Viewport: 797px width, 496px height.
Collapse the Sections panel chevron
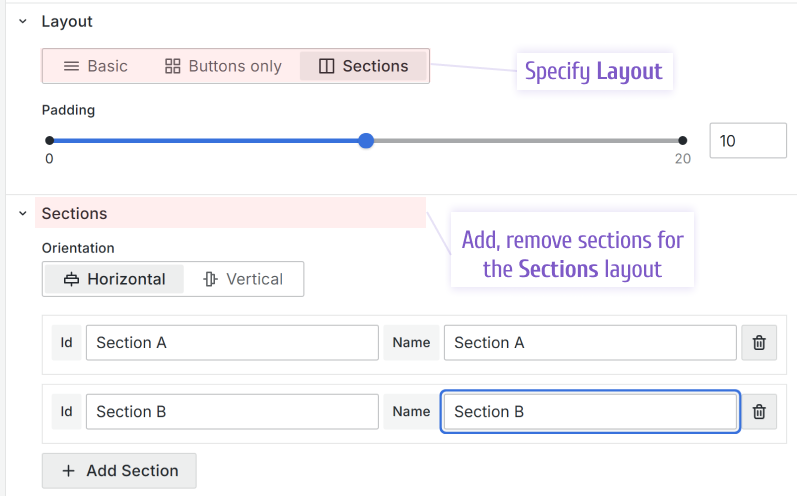click(x=23, y=213)
